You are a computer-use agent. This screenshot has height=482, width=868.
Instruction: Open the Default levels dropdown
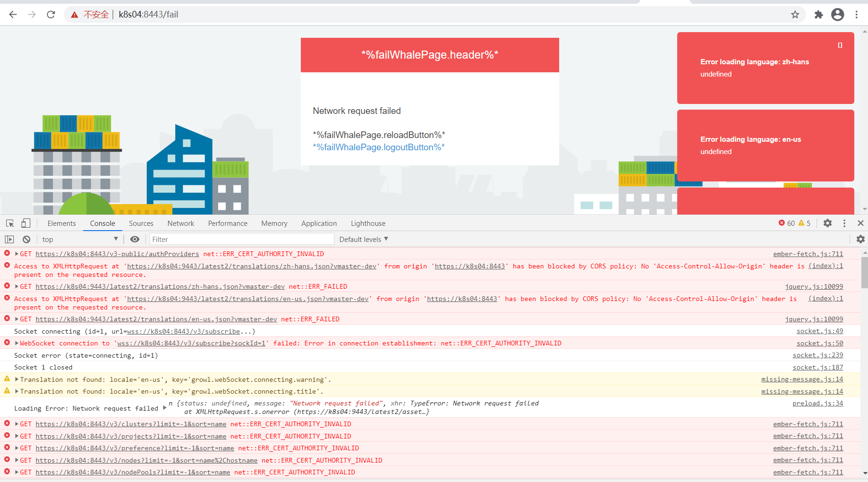click(364, 240)
